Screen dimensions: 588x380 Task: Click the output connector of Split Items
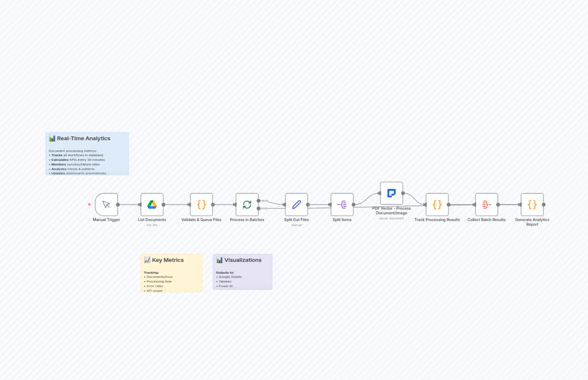[353, 205]
